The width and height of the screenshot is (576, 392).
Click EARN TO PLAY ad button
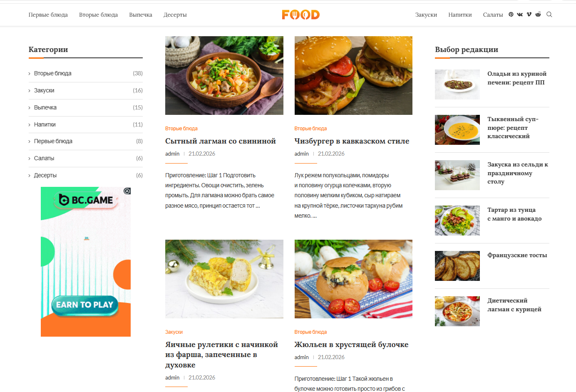click(85, 305)
